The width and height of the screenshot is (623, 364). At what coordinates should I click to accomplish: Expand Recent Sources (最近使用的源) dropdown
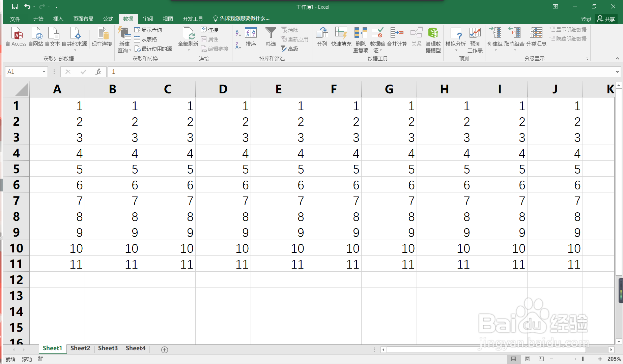click(x=153, y=49)
